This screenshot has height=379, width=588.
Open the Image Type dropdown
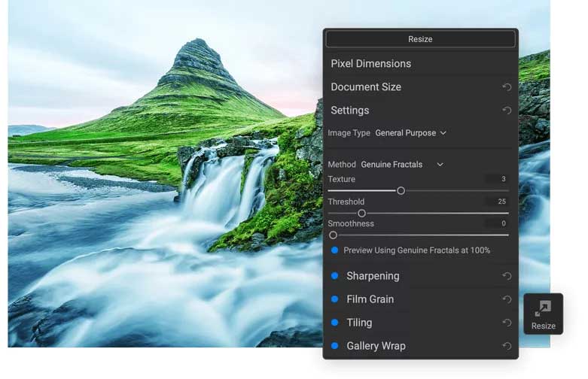(410, 133)
